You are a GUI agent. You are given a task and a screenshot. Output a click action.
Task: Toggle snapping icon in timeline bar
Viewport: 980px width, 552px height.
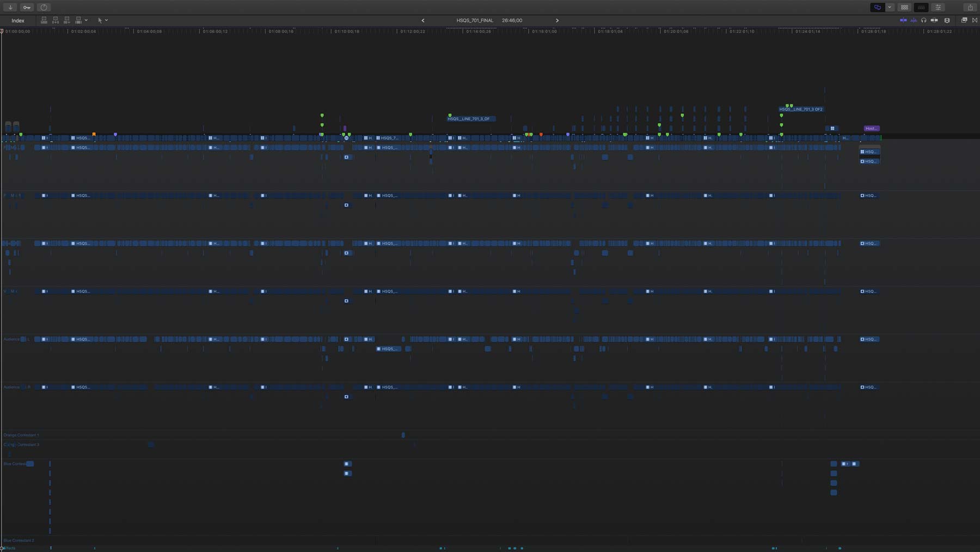tap(934, 20)
